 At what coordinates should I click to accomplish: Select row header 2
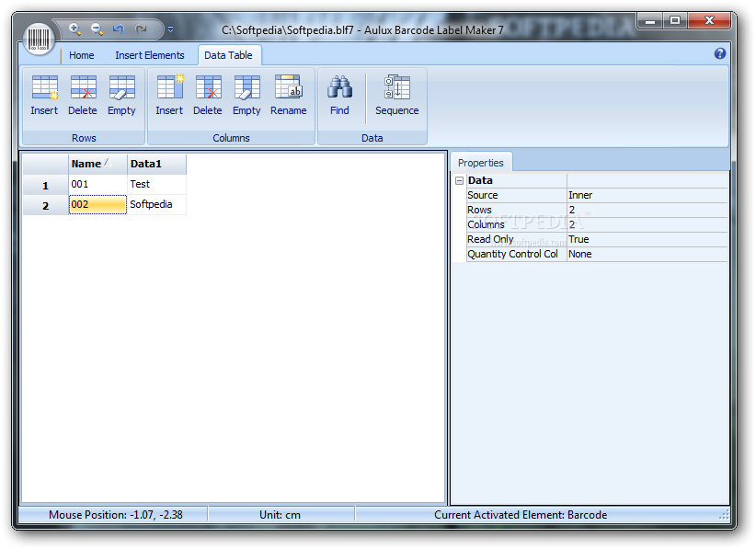pyautogui.click(x=46, y=205)
